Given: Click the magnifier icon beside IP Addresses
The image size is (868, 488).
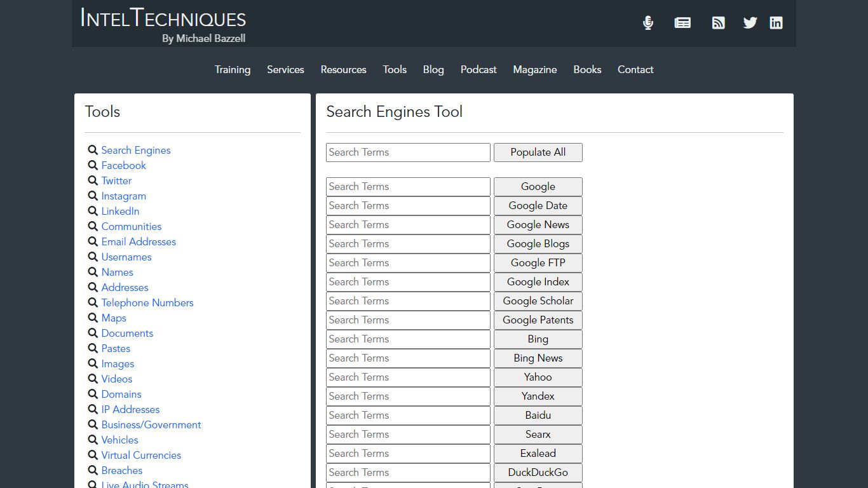Looking at the screenshot, I should [93, 410].
